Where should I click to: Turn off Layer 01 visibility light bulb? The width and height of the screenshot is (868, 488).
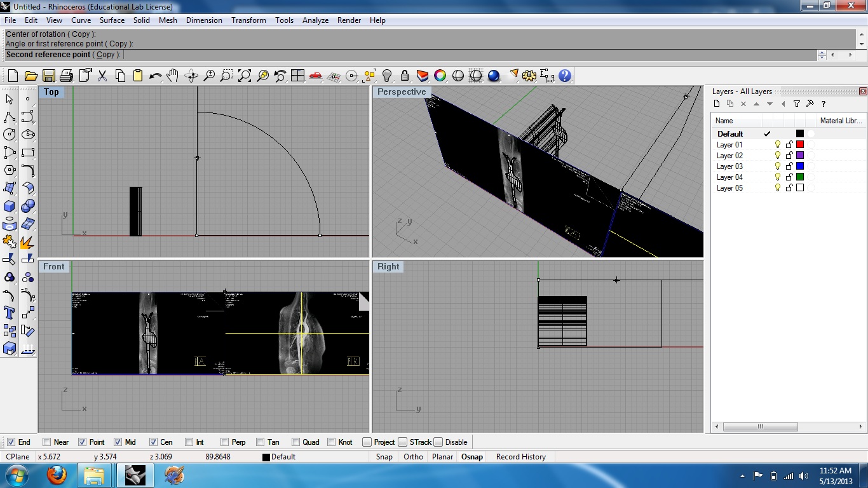(x=778, y=145)
